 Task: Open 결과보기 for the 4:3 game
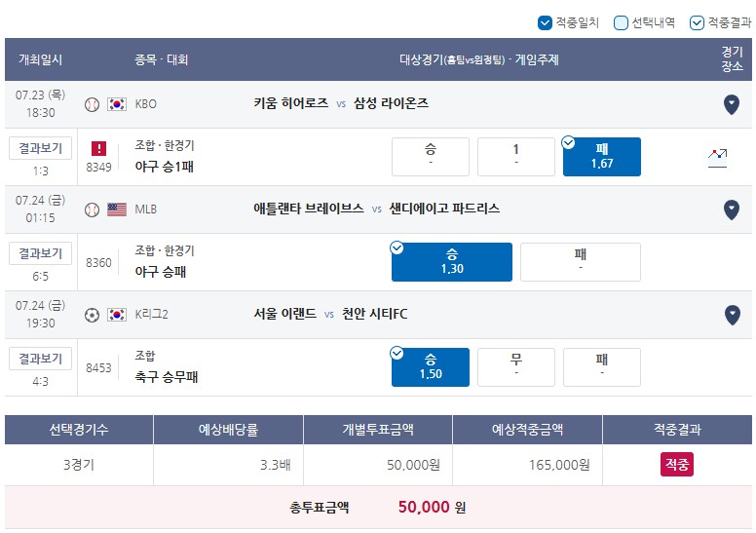tap(41, 359)
